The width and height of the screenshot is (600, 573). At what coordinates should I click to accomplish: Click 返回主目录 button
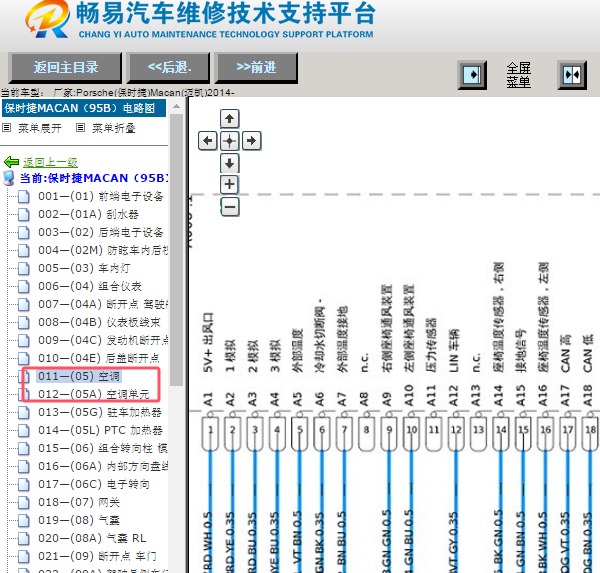pos(65,68)
